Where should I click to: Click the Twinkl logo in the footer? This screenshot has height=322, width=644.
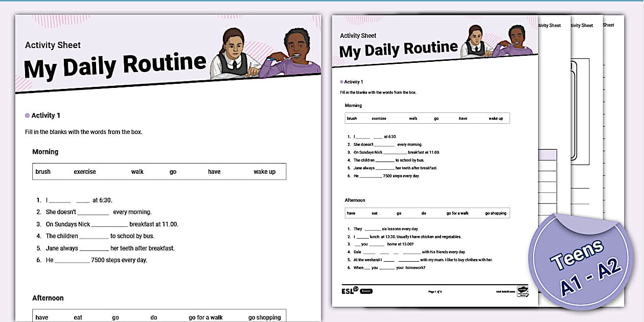(522, 291)
